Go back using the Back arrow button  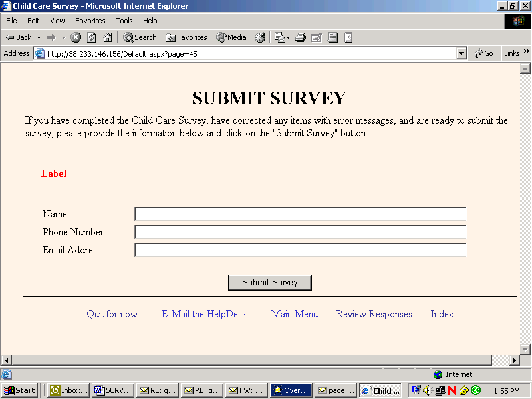click(x=19, y=37)
